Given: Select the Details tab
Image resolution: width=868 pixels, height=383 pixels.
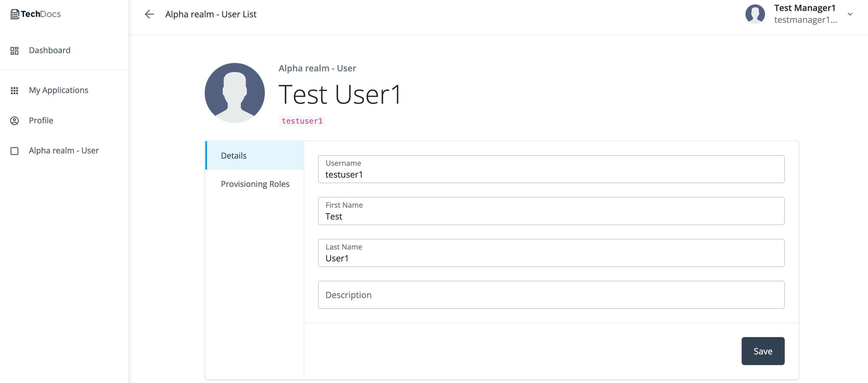Looking at the screenshot, I should point(234,155).
